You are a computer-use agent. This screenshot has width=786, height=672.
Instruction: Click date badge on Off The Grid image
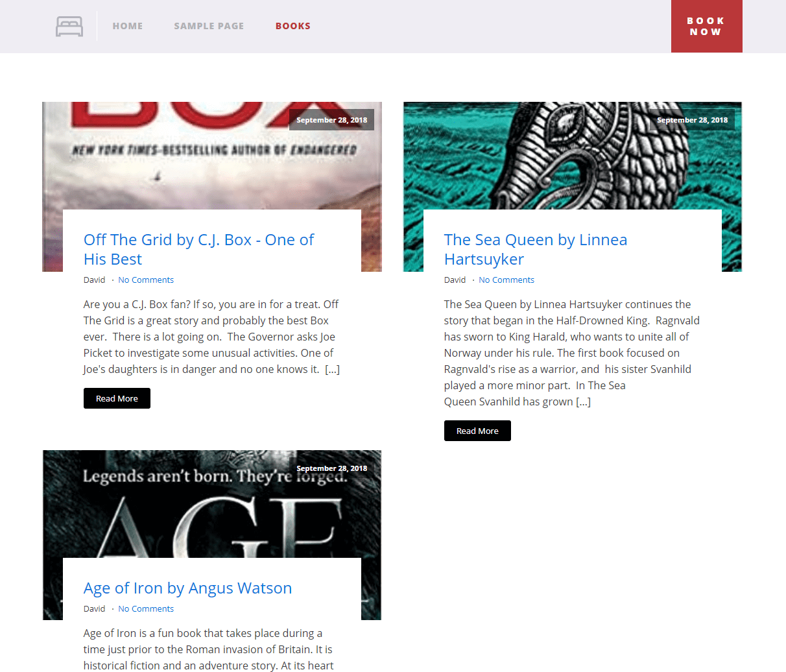point(331,120)
